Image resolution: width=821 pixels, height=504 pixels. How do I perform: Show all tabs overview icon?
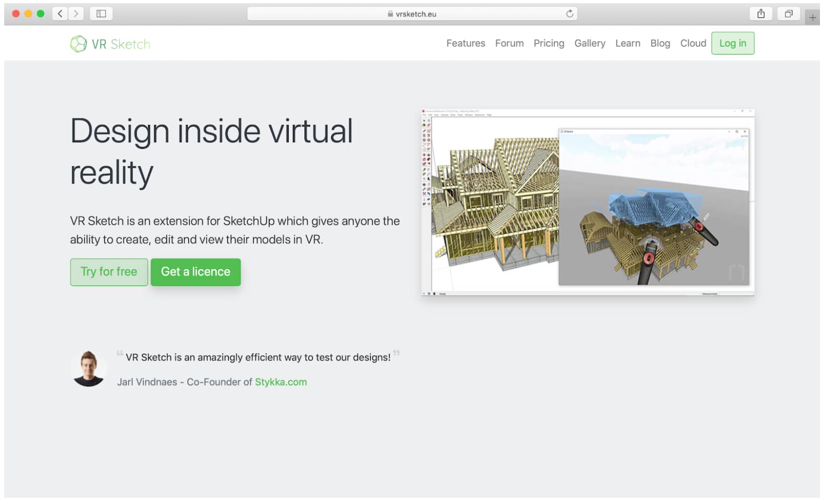[789, 14]
